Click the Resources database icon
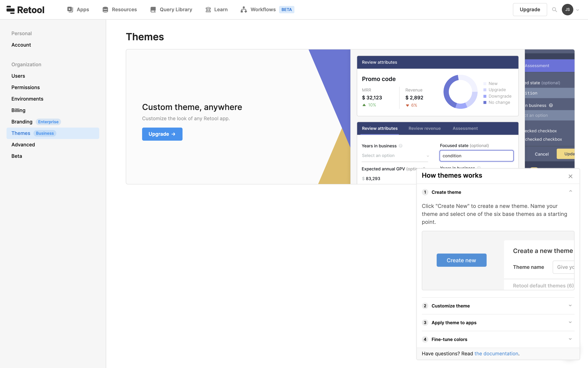 click(105, 9)
